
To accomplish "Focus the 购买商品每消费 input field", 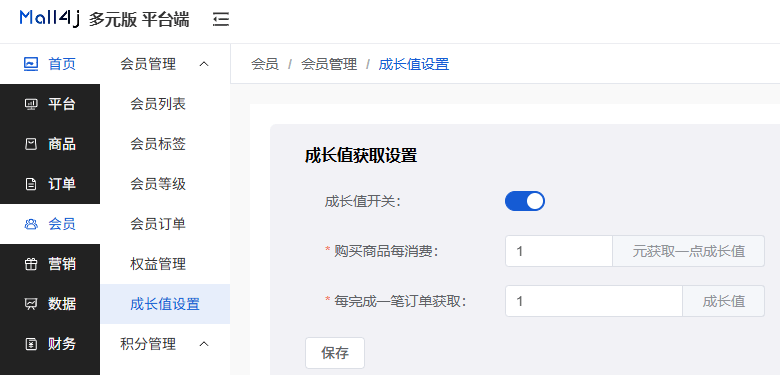I will (559, 251).
